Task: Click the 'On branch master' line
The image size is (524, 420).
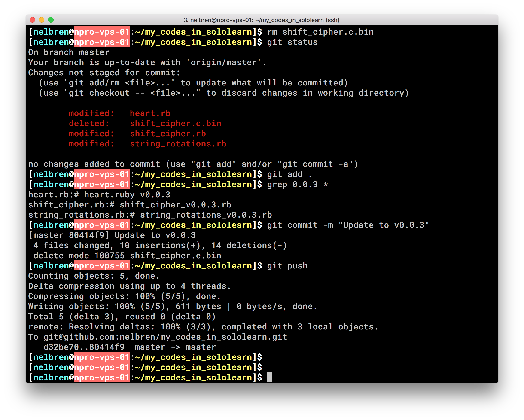Action: click(x=69, y=52)
